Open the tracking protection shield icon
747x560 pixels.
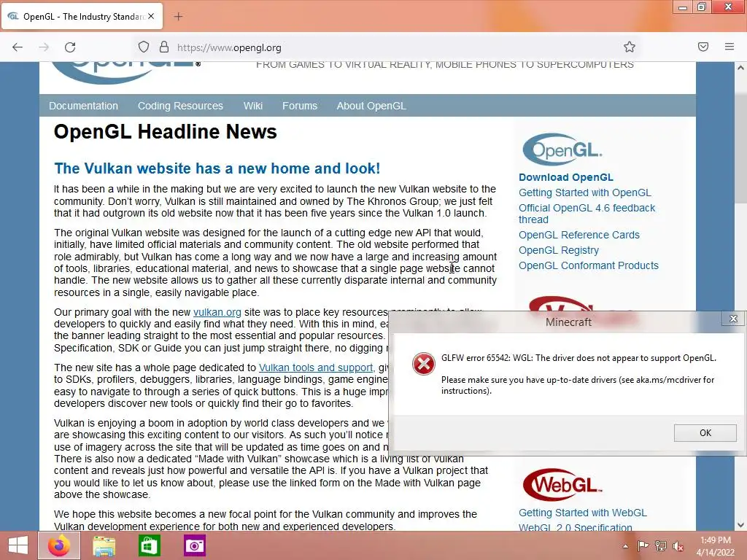coord(144,47)
